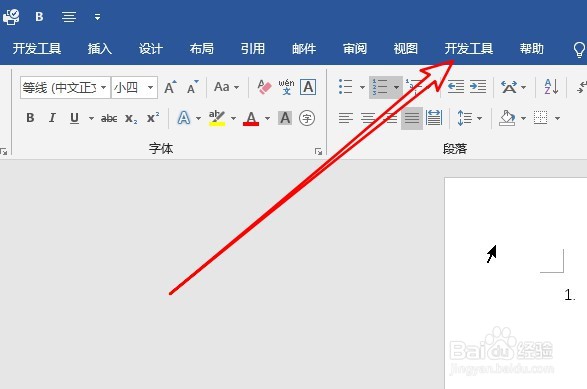Click the borders icon
Screen dimensions: 587x389
coord(541,118)
